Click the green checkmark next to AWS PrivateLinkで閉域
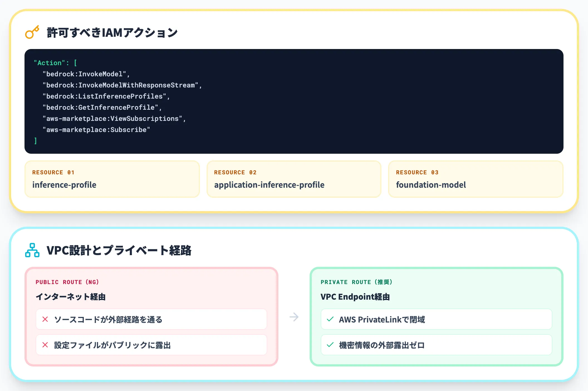The width and height of the screenshot is (588, 391). [330, 319]
